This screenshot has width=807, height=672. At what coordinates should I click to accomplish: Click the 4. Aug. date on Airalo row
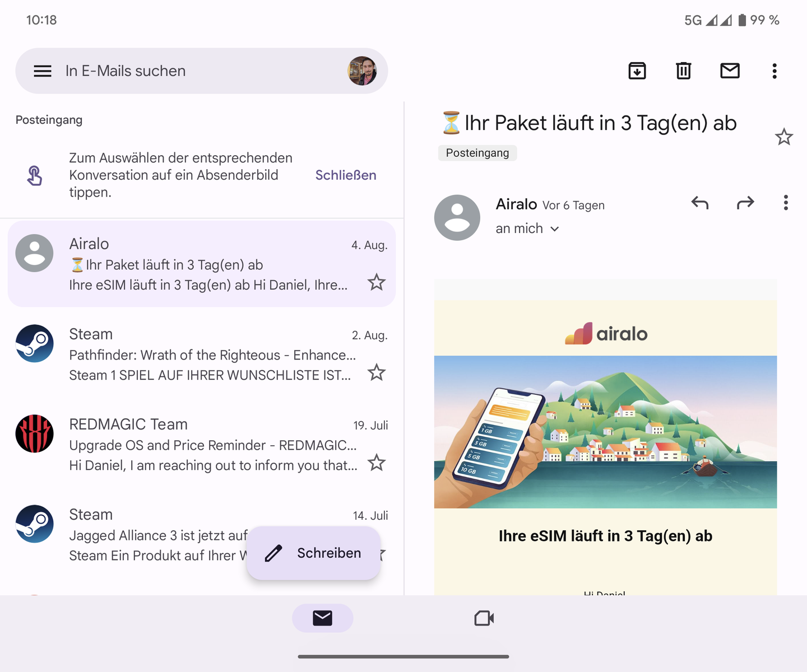click(369, 245)
